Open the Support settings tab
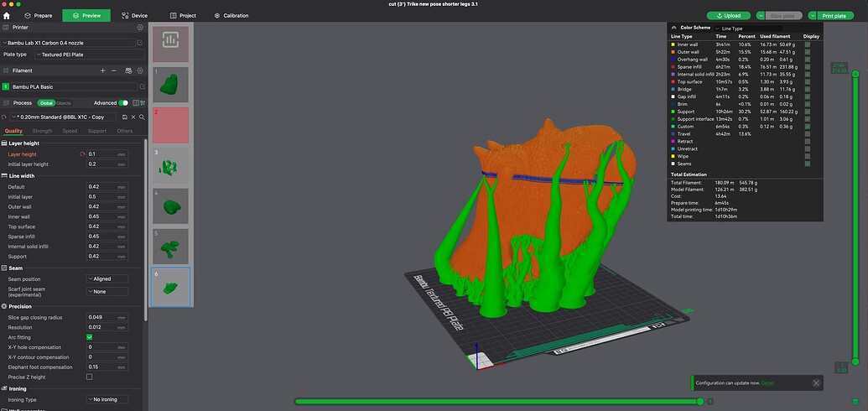The image size is (868, 411). click(97, 132)
